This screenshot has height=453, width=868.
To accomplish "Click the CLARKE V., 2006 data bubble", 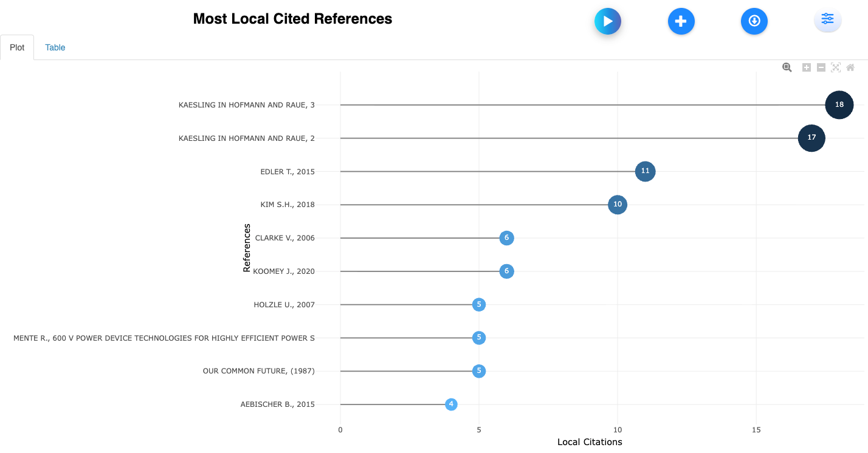I will coord(506,238).
